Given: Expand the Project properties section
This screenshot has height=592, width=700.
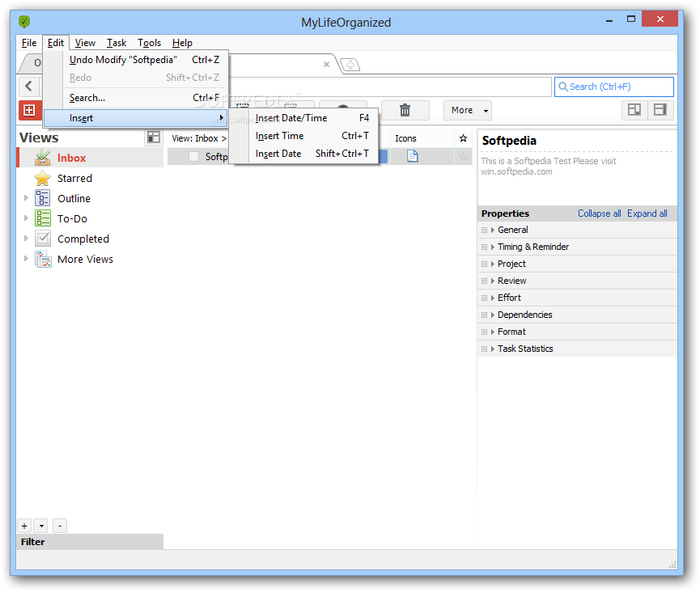Looking at the screenshot, I should coord(492,264).
